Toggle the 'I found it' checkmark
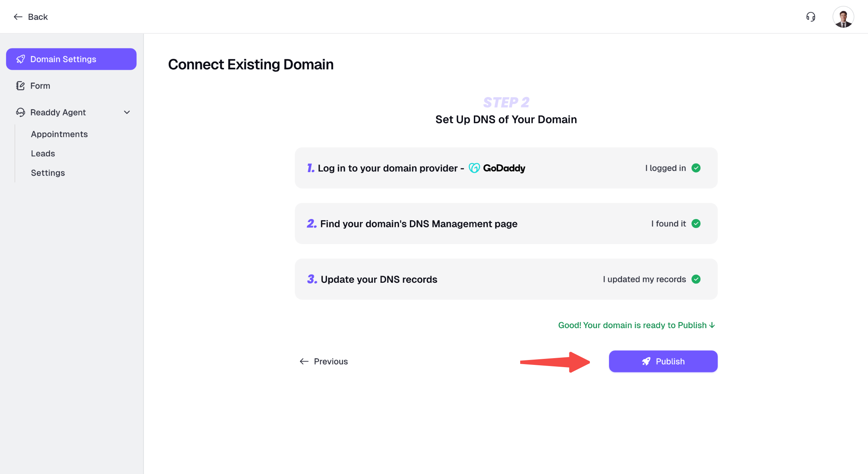868x474 pixels. [696, 224]
